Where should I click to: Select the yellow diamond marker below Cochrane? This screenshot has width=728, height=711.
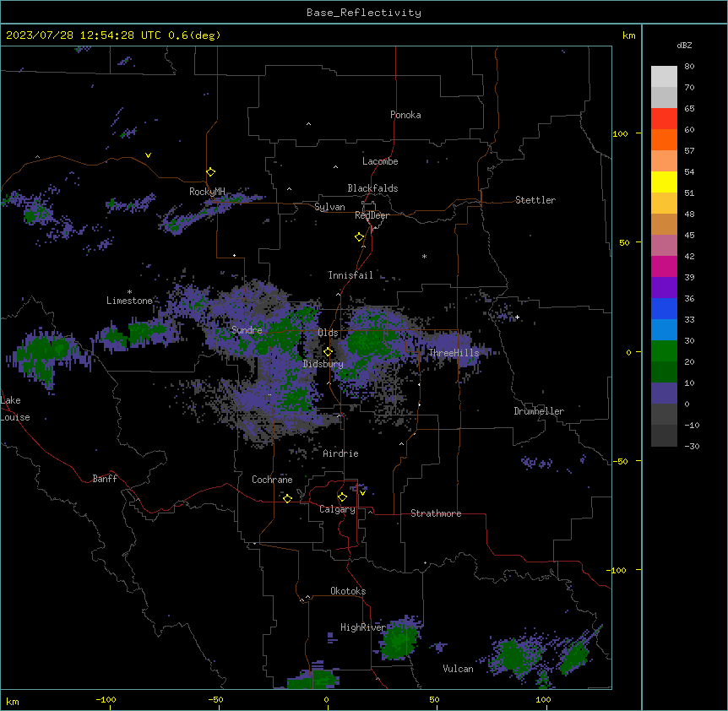287,498
